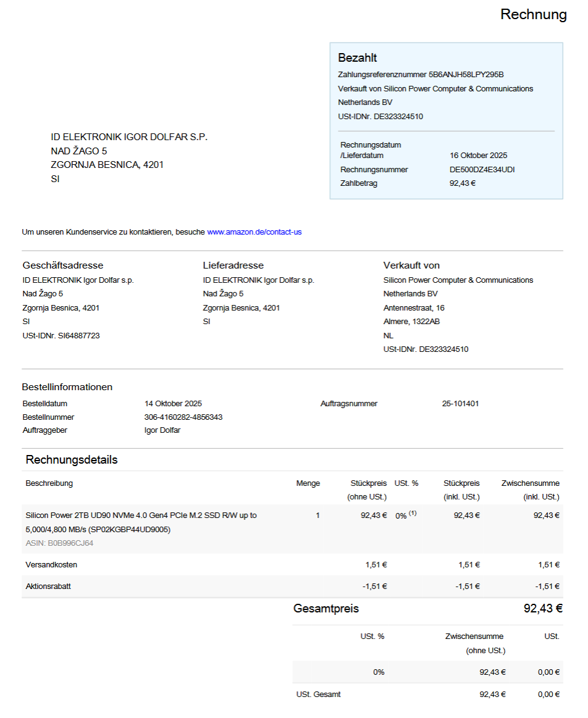Click Auftragsnummer value 25-101401
The height and width of the screenshot is (718, 588).
coord(460,404)
